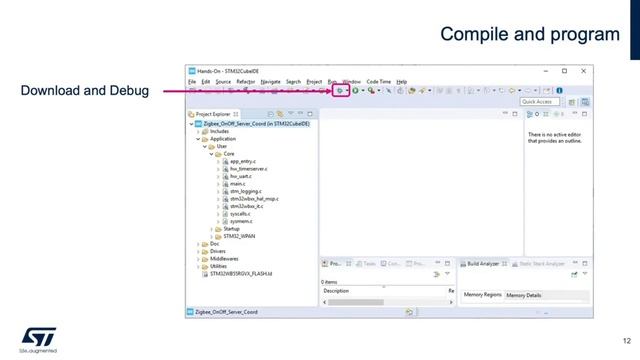640x360 pixels.
Task: Click Collapse All in Project Explorer
Action: tap(270, 114)
